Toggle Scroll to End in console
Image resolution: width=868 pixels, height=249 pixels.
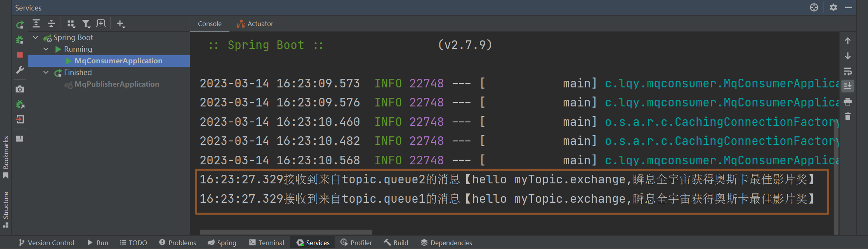pyautogui.click(x=848, y=86)
